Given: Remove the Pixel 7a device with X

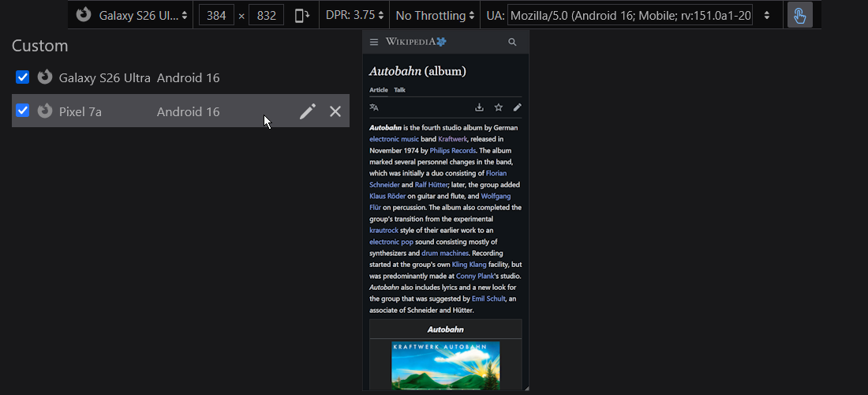Looking at the screenshot, I should point(335,111).
